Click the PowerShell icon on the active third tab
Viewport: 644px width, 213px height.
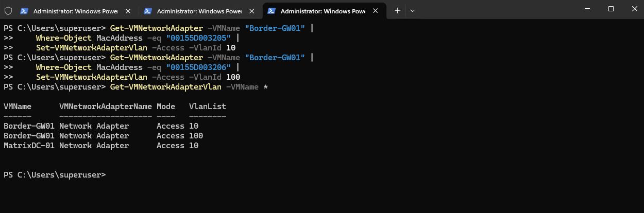(272, 10)
